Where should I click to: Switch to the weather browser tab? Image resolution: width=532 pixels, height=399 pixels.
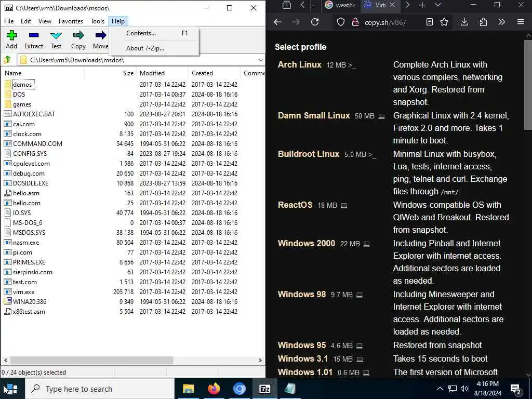tap(340, 5)
